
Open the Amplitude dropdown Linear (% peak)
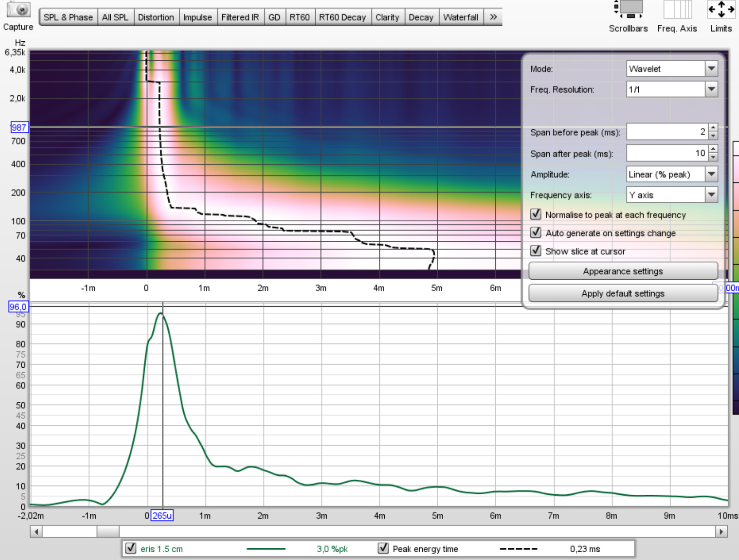(x=672, y=174)
